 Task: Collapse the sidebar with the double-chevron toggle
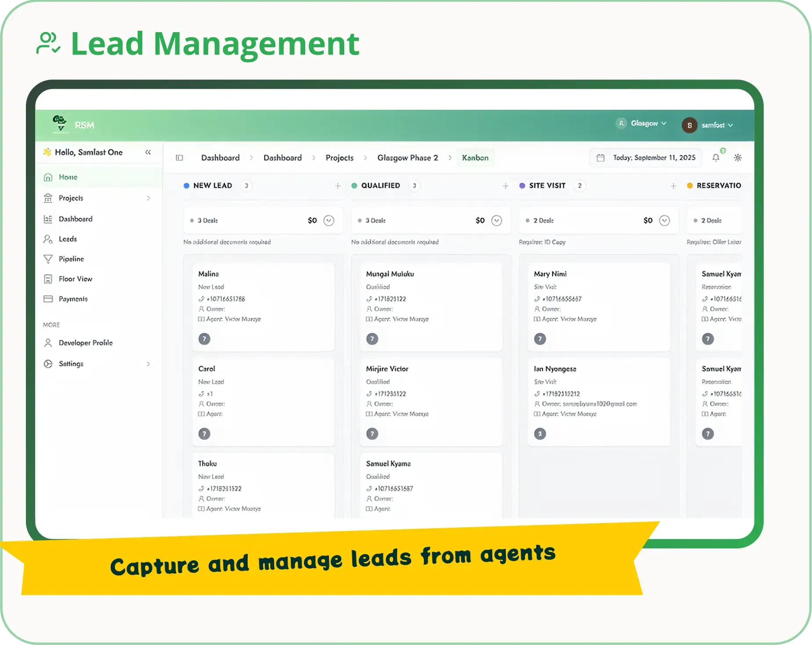click(x=148, y=152)
